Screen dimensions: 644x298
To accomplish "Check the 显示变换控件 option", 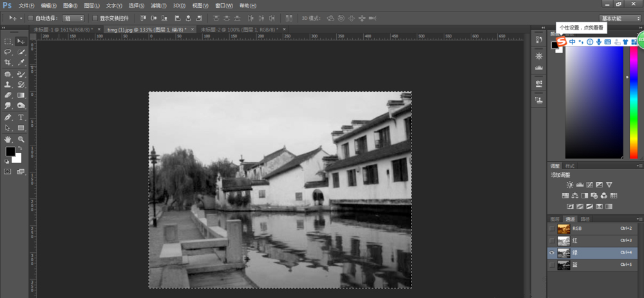I will 95,18.
